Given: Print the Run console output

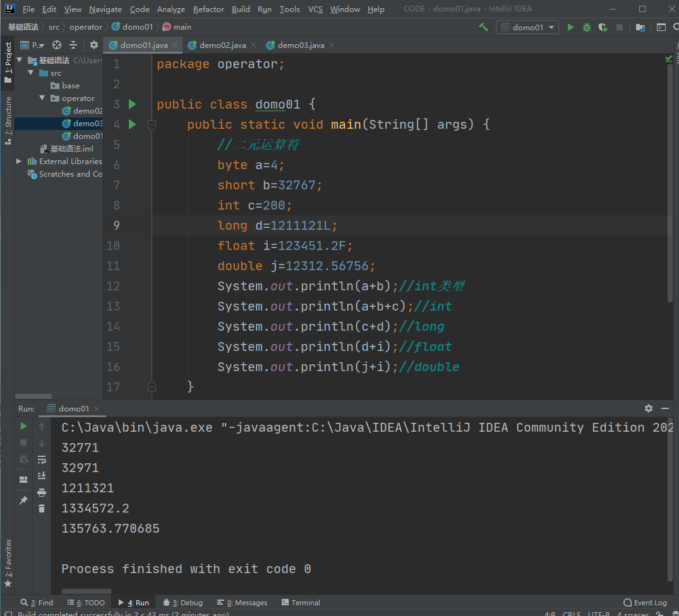Looking at the screenshot, I should click(42, 492).
